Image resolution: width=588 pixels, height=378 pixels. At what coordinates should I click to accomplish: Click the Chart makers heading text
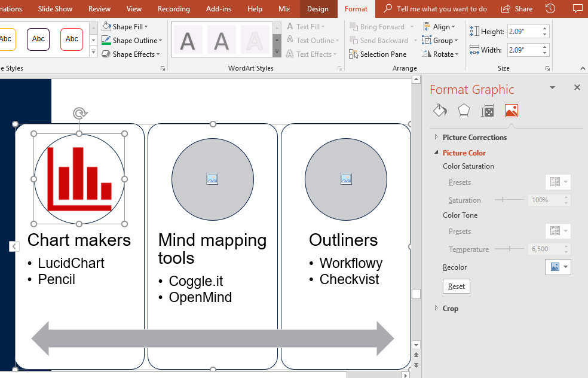point(79,240)
